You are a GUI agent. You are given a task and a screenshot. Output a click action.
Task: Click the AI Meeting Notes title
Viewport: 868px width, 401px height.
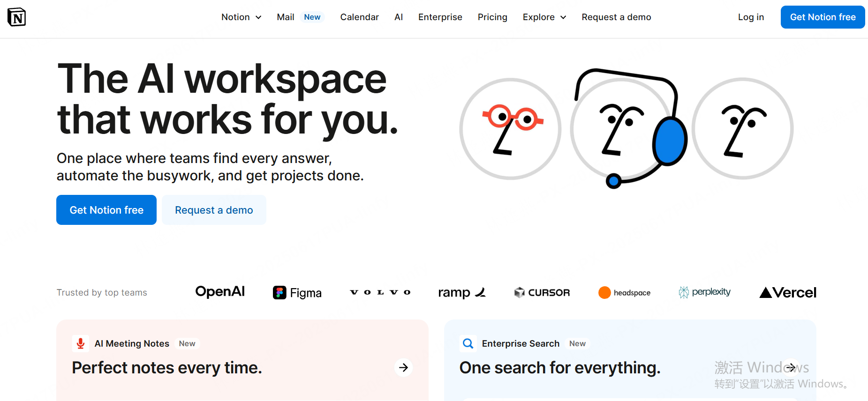click(x=132, y=343)
